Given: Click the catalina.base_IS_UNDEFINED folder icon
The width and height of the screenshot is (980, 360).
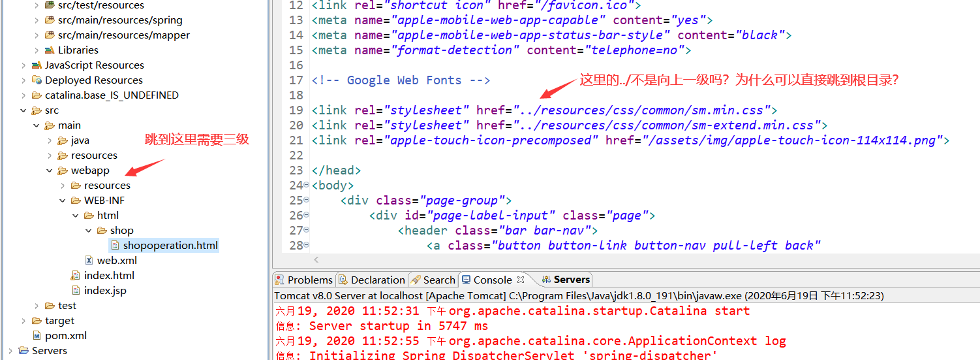Looking at the screenshot, I should pos(37,95).
